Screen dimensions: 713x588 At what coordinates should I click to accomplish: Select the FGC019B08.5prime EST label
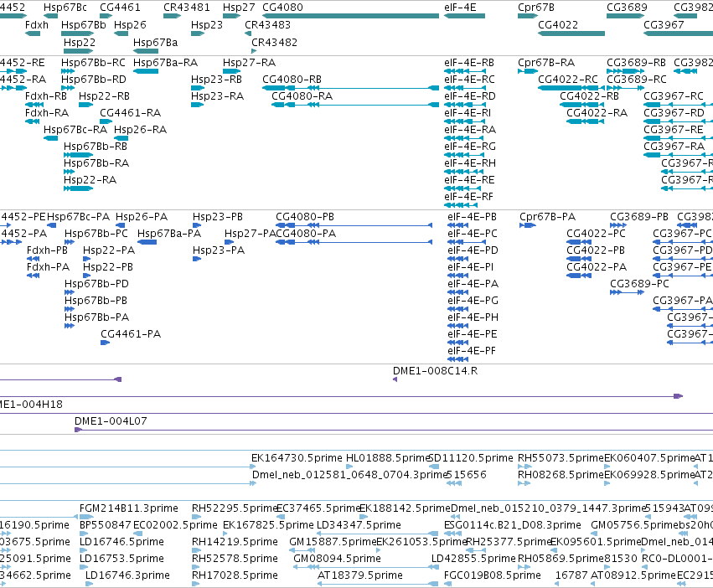(493, 575)
